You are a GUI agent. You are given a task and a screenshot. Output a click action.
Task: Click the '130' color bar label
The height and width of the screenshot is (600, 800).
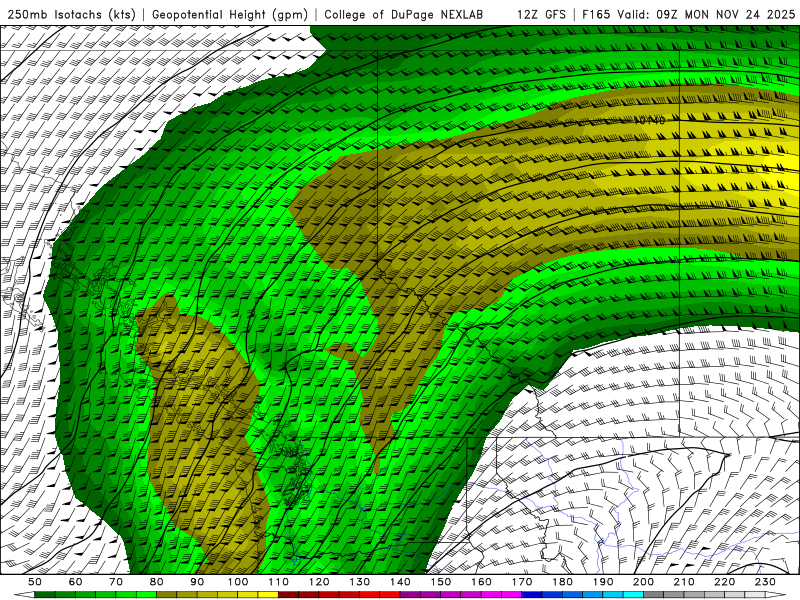[x=360, y=582]
